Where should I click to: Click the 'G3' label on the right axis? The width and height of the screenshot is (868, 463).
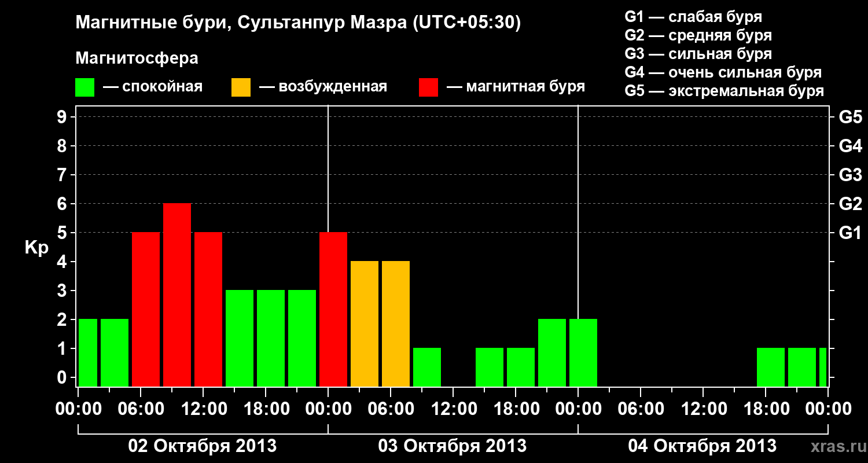click(x=851, y=175)
